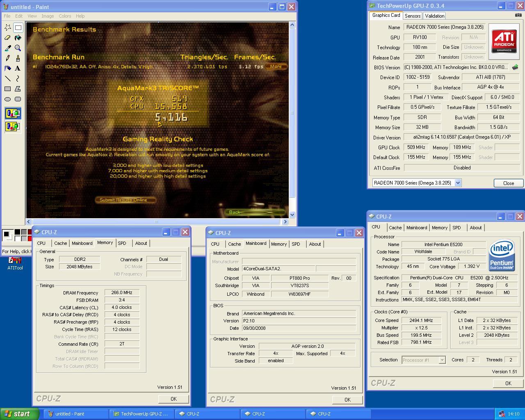Open the Mainboard tab in the memory CPU-Z window
Viewport: 525px width, 420px height.
point(82,243)
